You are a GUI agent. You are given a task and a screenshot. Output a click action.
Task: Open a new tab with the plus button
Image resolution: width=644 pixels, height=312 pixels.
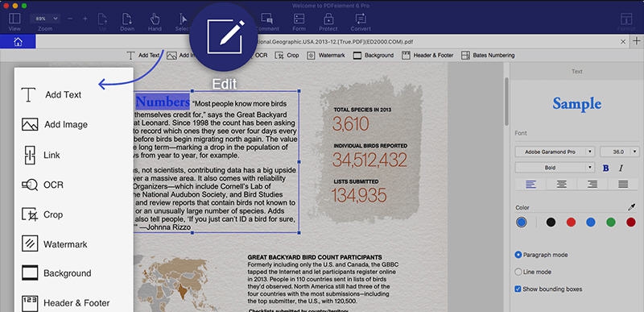636,41
